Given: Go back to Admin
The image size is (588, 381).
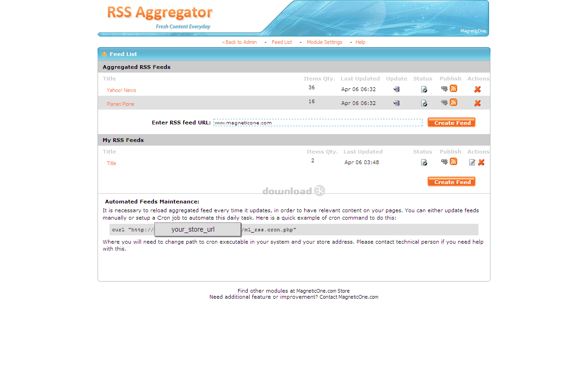Looking at the screenshot, I should point(239,42).
